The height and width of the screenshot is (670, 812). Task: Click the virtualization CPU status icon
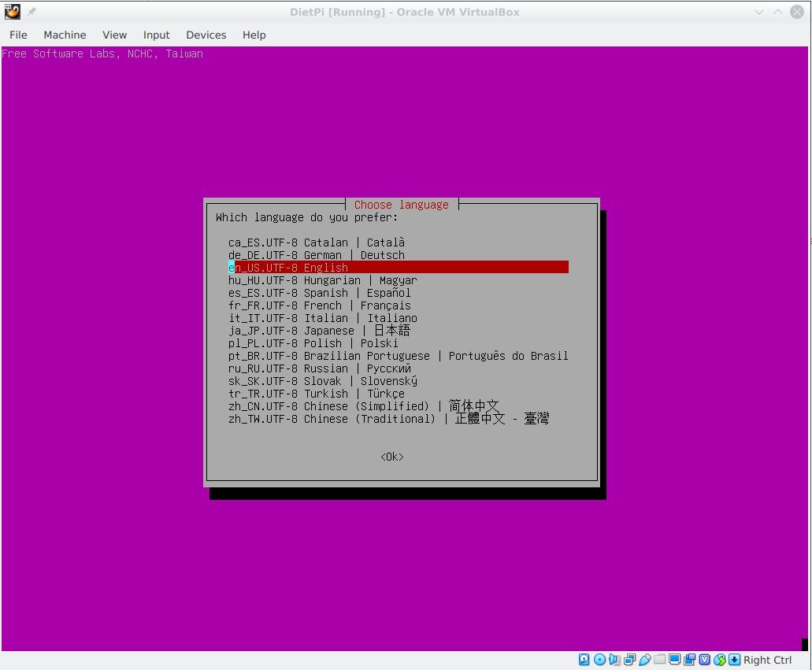click(705, 659)
